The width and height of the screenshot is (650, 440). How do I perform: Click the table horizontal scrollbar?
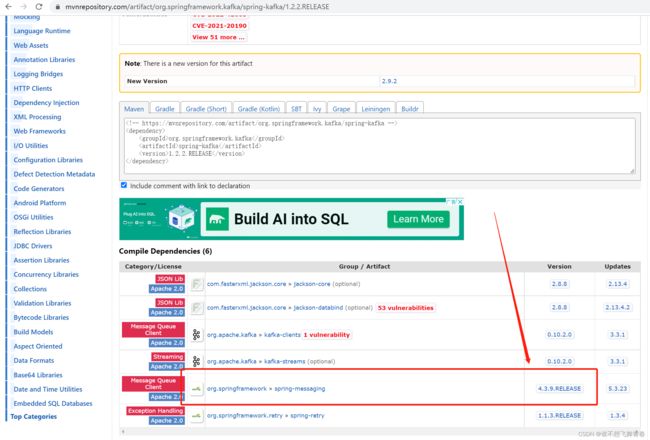click(x=379, y=432)
